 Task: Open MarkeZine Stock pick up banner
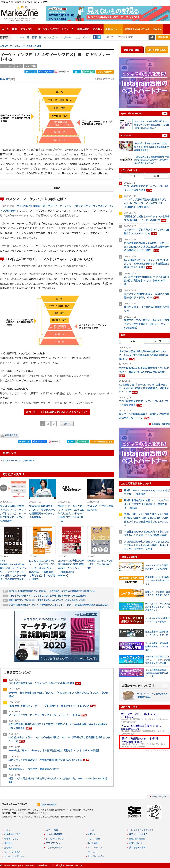[131, 567]
